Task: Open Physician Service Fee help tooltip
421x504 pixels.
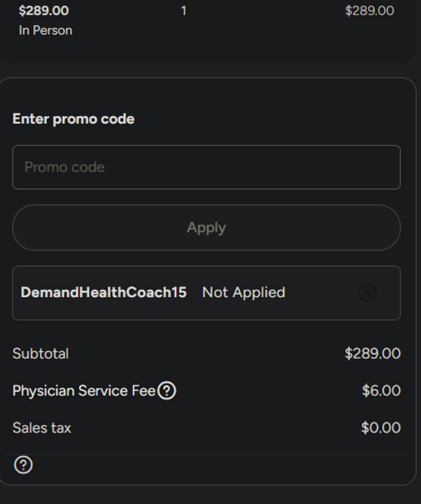Action: [x=167, y=391]
